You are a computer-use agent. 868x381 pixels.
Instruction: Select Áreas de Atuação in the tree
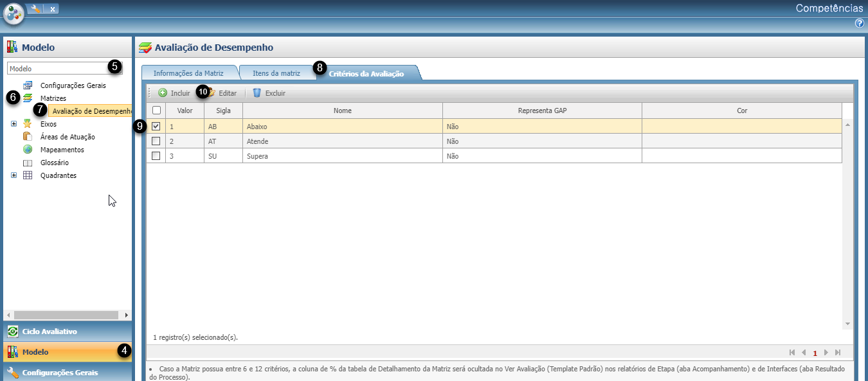point(68,137)
